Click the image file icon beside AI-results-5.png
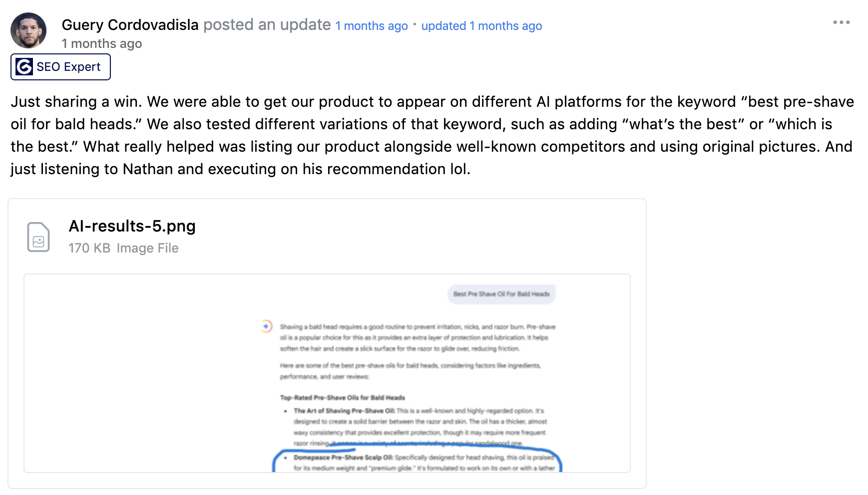 point(38,237)
